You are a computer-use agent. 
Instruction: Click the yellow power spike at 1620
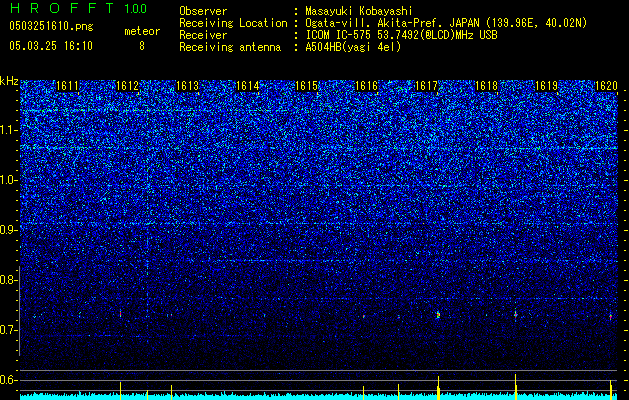point(611,390)
